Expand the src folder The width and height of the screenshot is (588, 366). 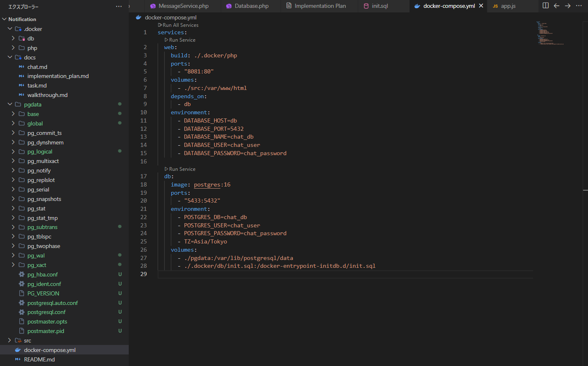pos(10,340)
